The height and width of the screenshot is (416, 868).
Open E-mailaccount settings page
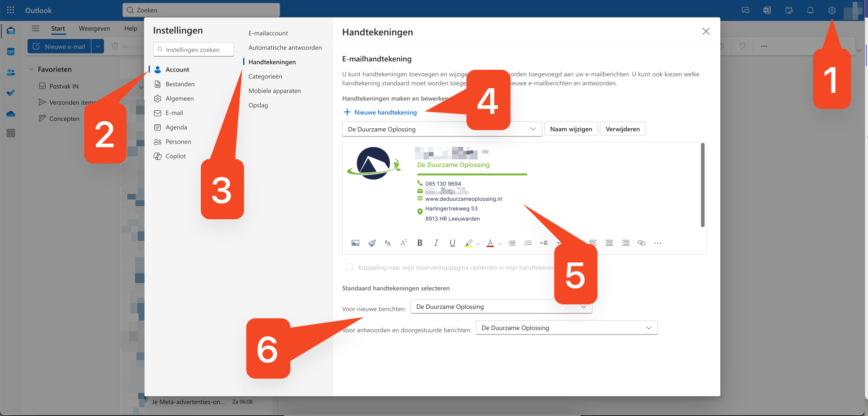268,33
